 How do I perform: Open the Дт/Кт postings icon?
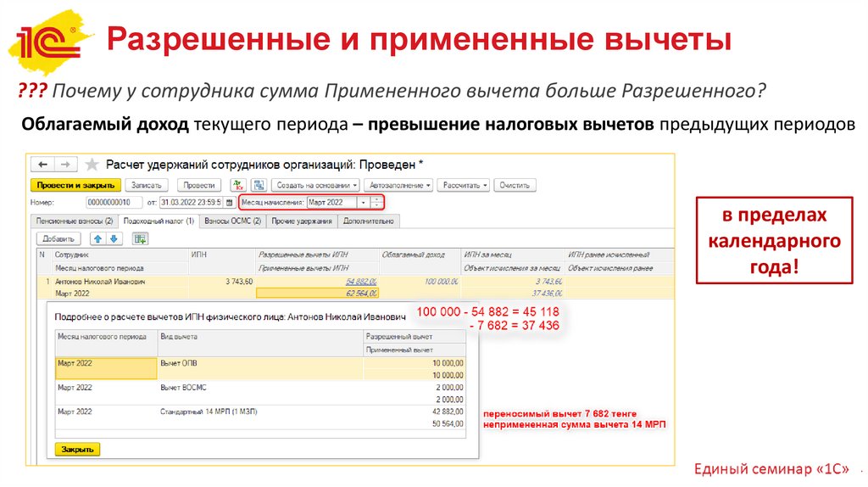pos(238,185)
